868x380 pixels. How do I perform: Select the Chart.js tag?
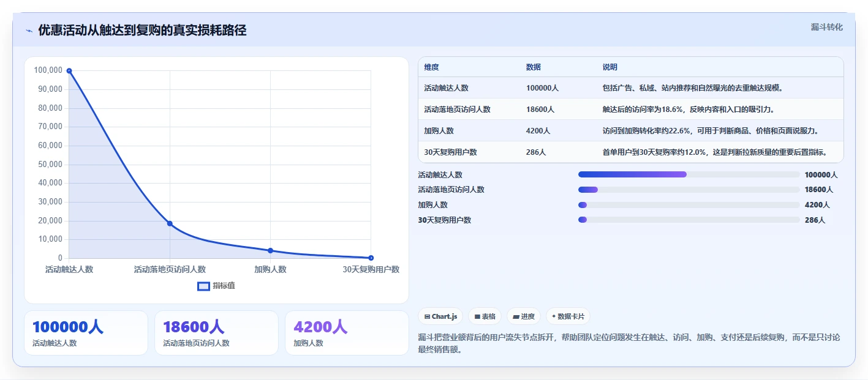point(440,316)
